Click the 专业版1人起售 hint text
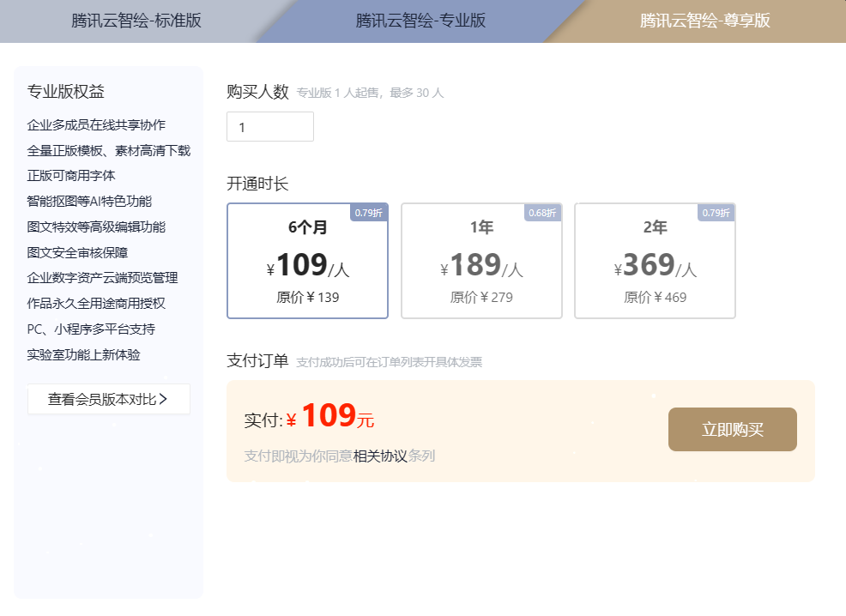The image size is (846, 616). click(x=370, y=93)
